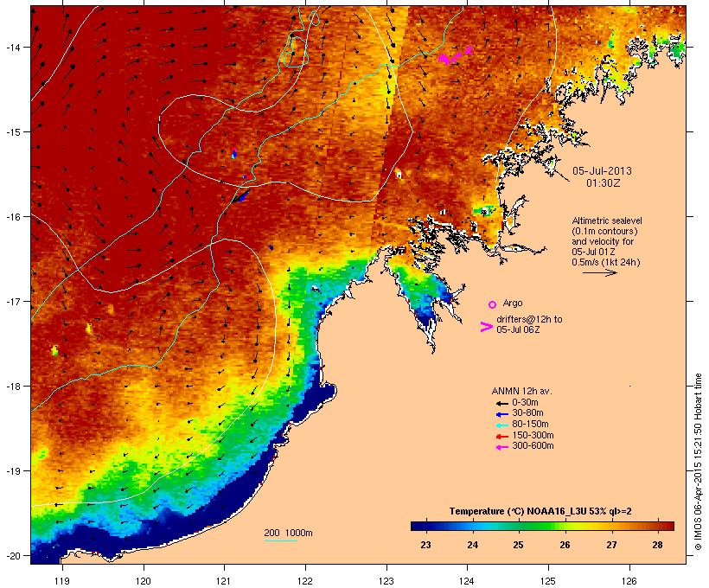This screenshot has width=709, height=588.
Task: Click colorbar tick label 27
Action: click(x=611, y=545)
